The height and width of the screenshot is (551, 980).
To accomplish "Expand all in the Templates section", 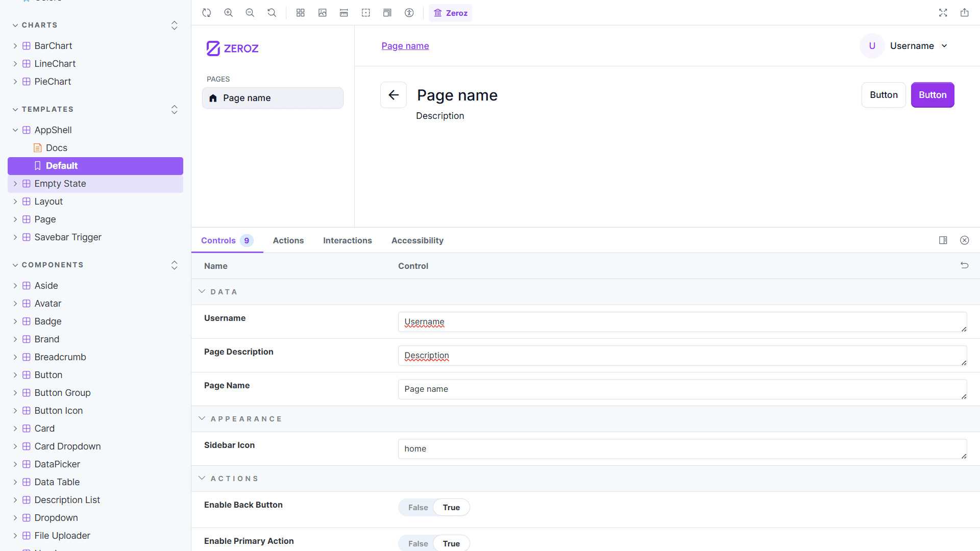I will point(175,109).
